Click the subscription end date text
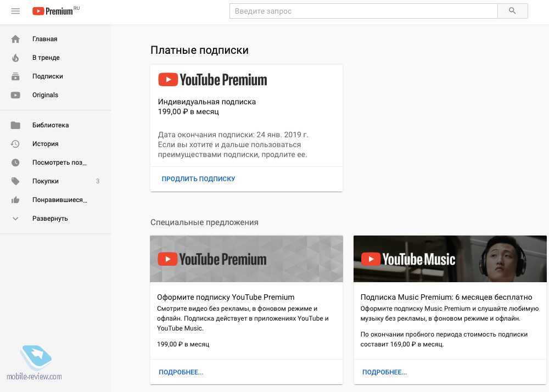The width and height of the screenshot is (549, 392). 233,135
